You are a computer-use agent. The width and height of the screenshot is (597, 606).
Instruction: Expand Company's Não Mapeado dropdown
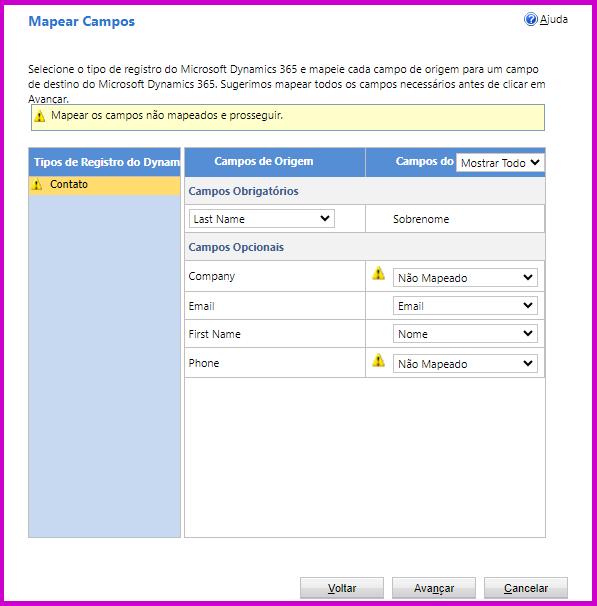465,277
